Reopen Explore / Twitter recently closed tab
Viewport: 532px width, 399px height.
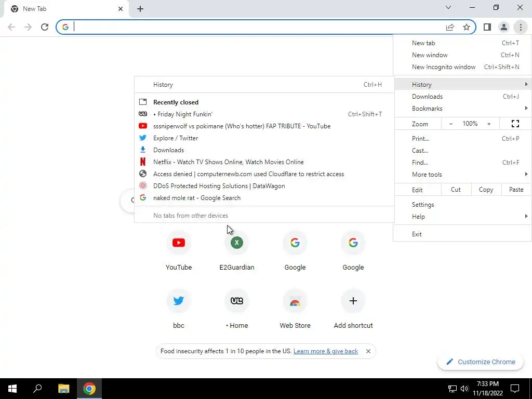264,138
